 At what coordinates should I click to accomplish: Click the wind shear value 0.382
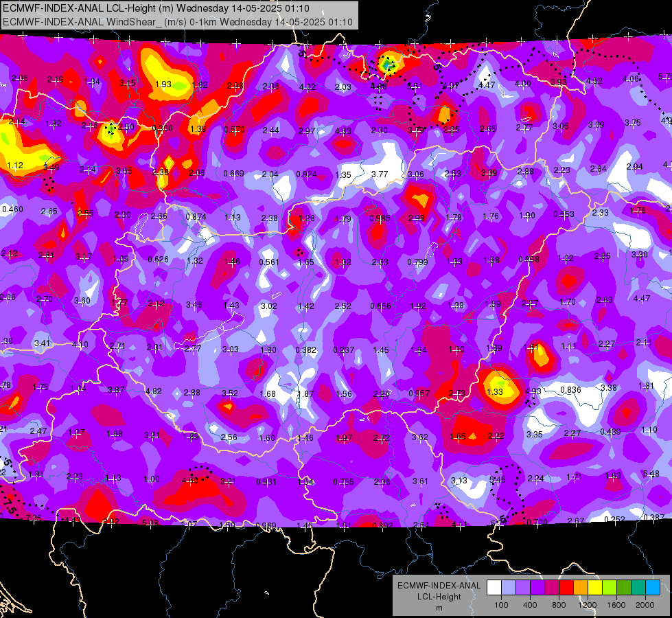click(306, 350)
